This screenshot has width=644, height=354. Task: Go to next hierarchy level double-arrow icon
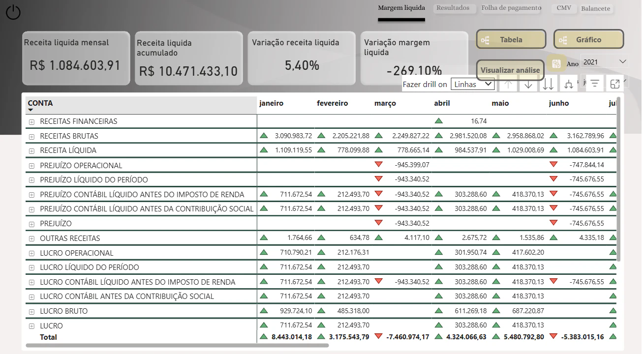click(x=548, y=84)
